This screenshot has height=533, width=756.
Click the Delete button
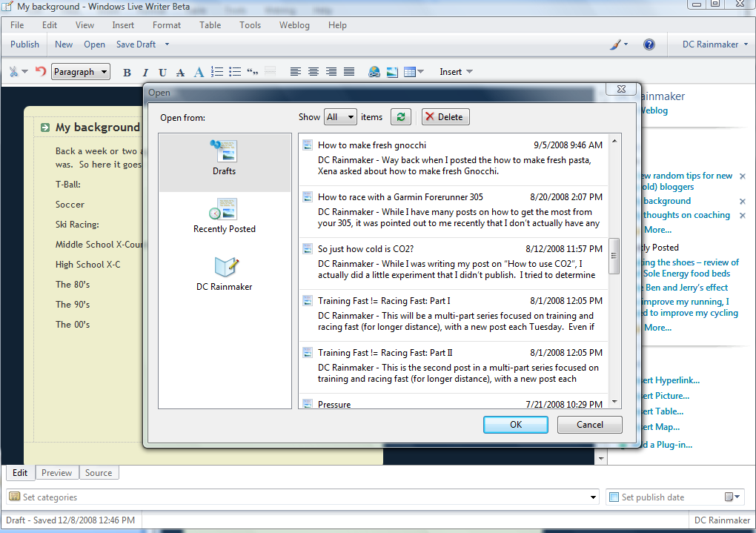(x=445, y=116)
